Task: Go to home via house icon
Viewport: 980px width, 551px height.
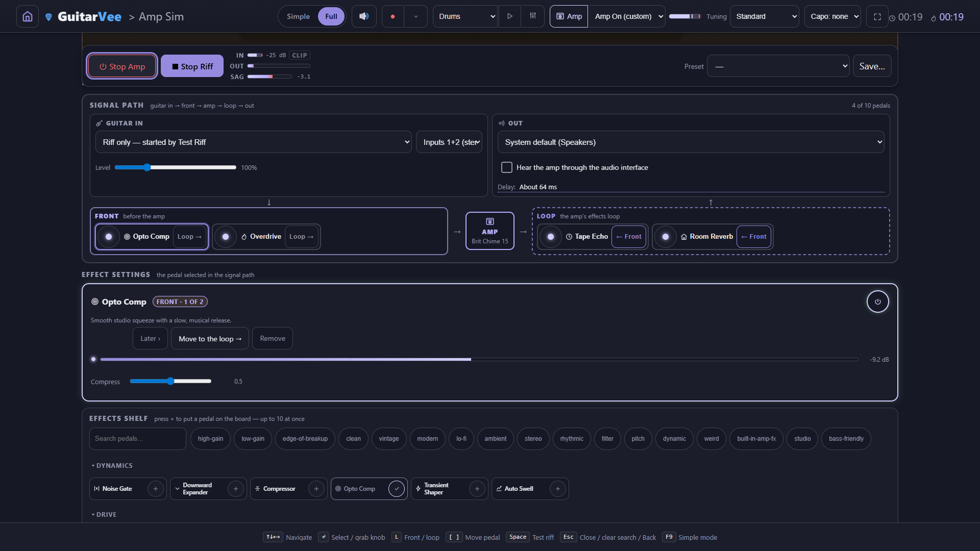Action: (x=28, y=16)
